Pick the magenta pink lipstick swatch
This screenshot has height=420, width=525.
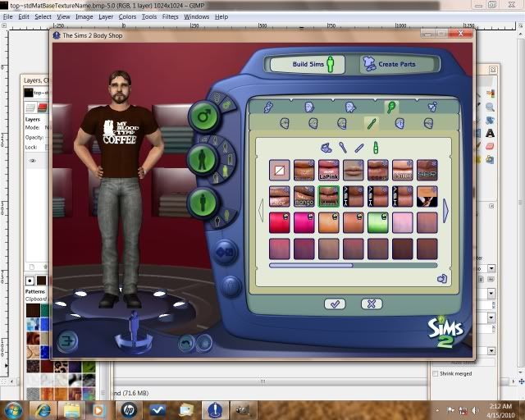pyautogui.click(x=304, y=222)
